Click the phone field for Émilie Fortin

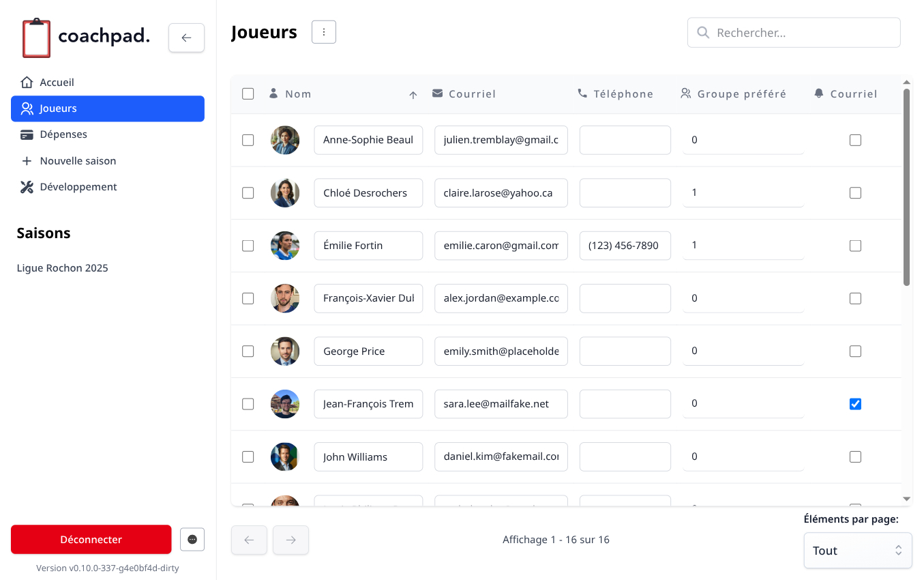tap(625, 245)
